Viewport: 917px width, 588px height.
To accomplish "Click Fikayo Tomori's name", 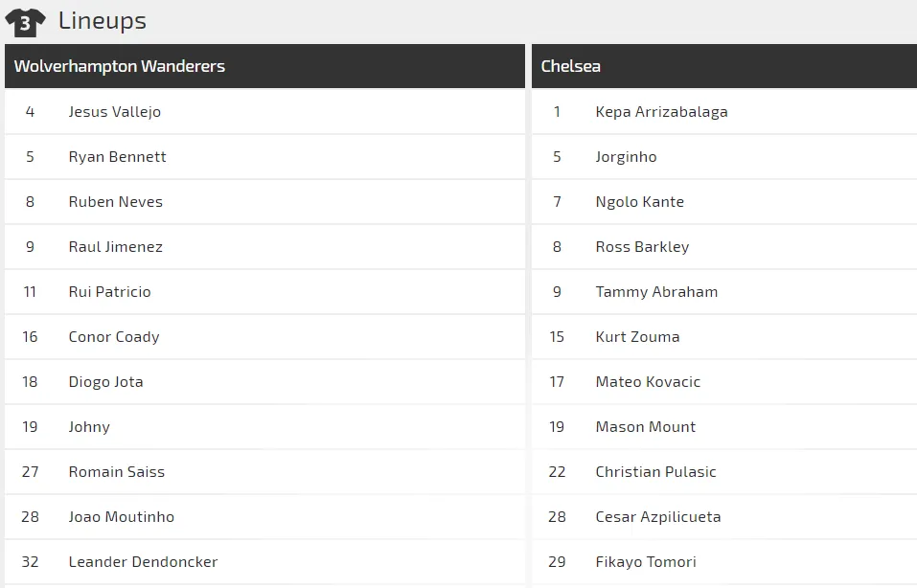I will [645, 561].
